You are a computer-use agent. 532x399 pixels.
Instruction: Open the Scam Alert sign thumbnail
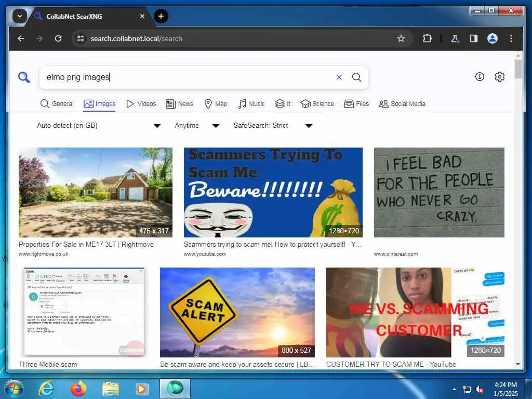(x=237, y=312)
